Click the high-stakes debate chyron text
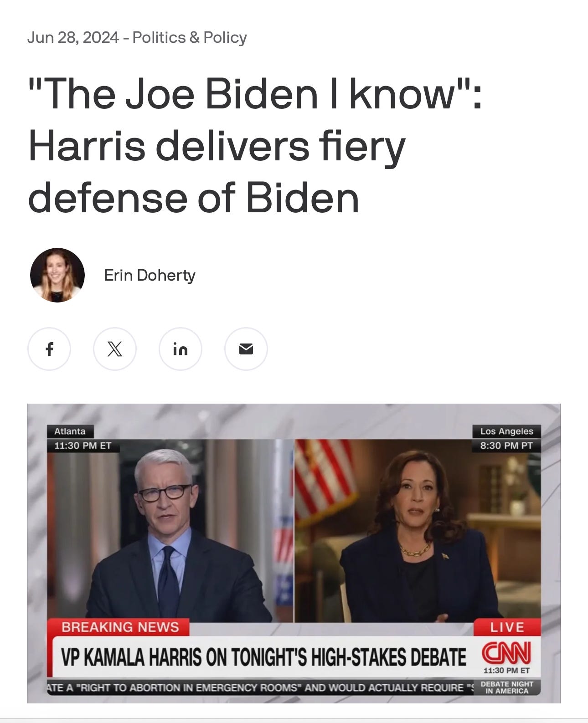The height and width of the screenshot is (723, 588). tap(264, 657)
